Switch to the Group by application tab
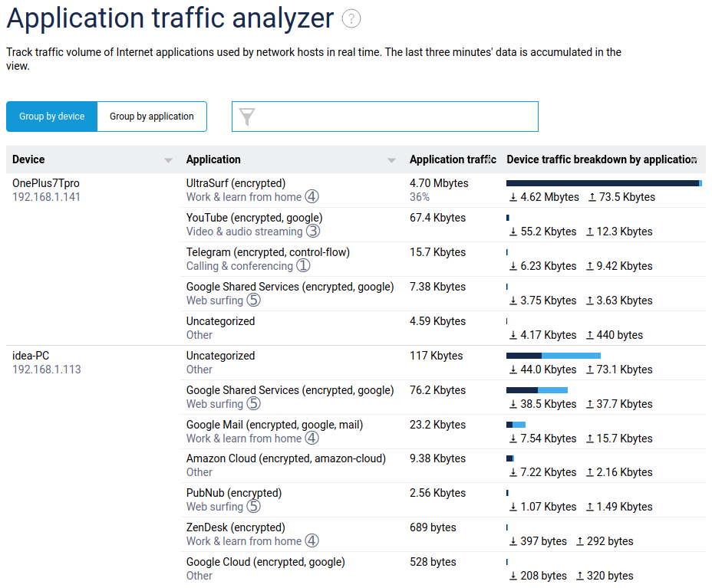This screenshot has height=588, width=712. point(151,117)
